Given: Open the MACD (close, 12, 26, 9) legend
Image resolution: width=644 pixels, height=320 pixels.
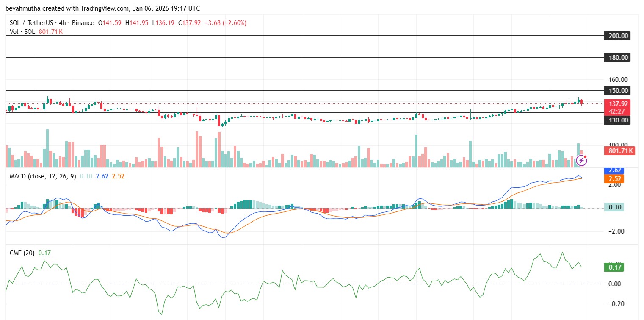Looking at the screenshot, I should [x=43, y=176].
